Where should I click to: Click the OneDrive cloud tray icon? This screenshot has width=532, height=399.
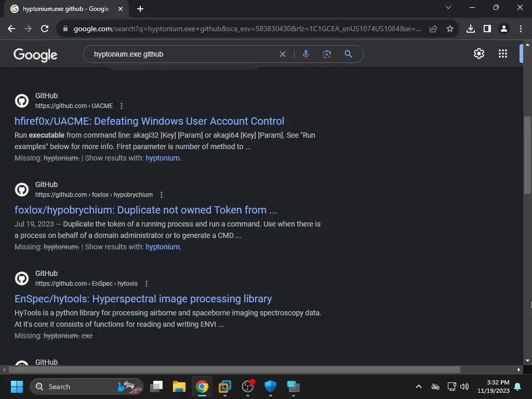(x=435, y=387)
